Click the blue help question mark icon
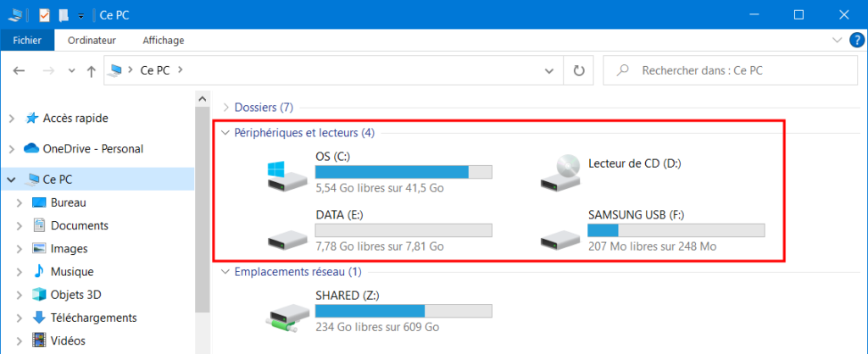This screenshot has height=354, width=868. pos(856,41)
